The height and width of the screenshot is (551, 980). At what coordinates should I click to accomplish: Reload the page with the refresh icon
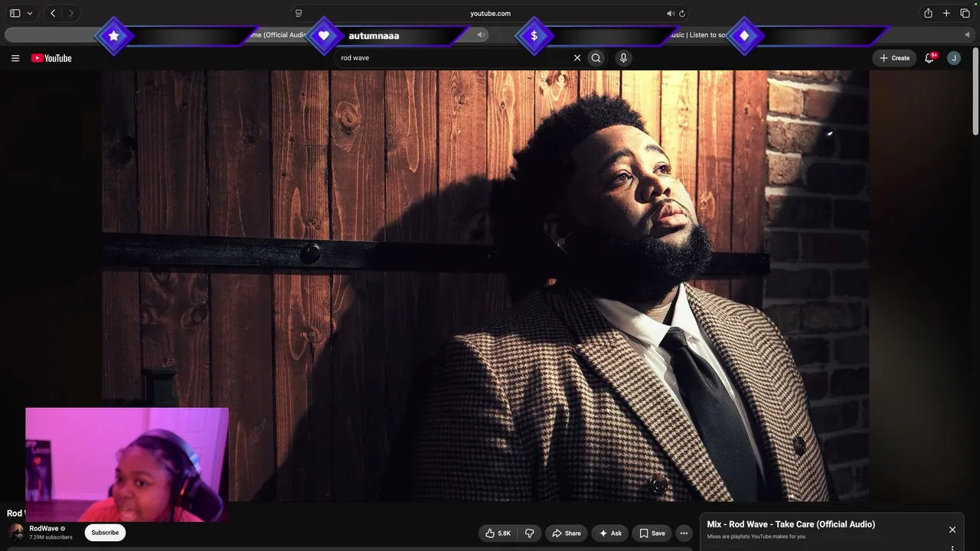pos(682,13)
